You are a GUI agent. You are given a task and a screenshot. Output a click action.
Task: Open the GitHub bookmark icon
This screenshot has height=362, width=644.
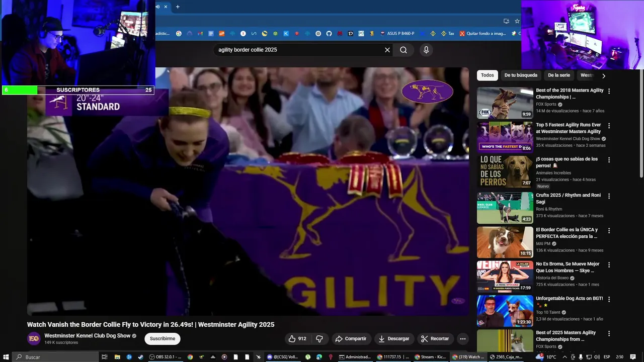329,34
